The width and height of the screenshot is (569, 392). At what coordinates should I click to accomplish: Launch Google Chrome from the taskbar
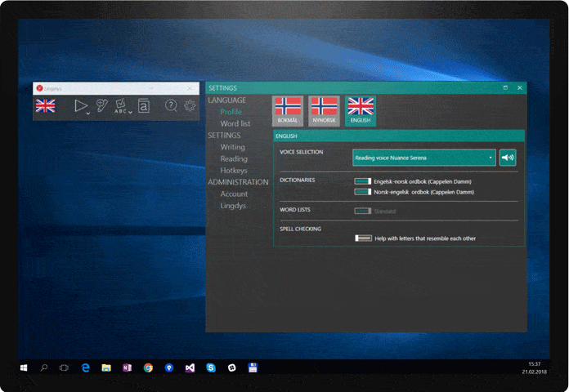tap(148, 368)
